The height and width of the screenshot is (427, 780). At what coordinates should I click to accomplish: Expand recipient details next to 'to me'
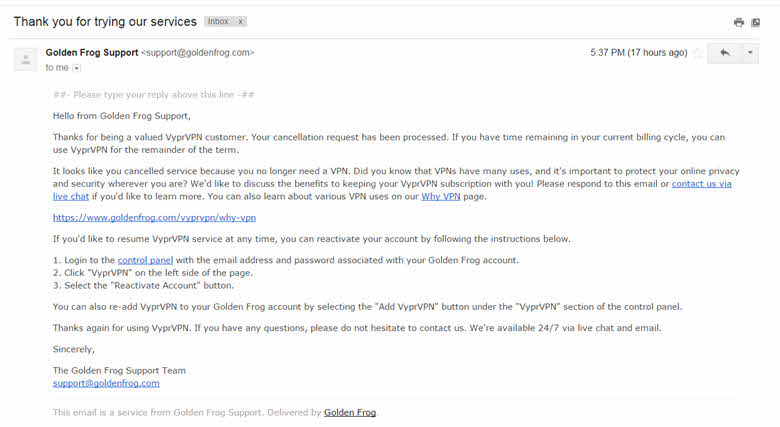click(x=77, y=68)
